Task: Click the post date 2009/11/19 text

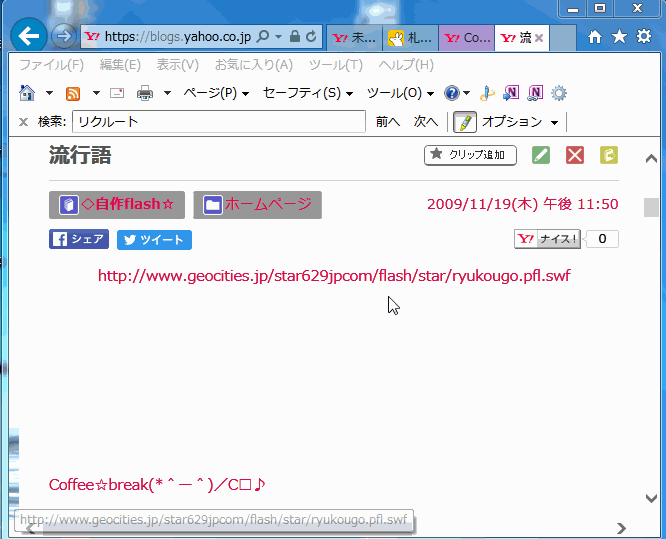Action: (522, 204)
